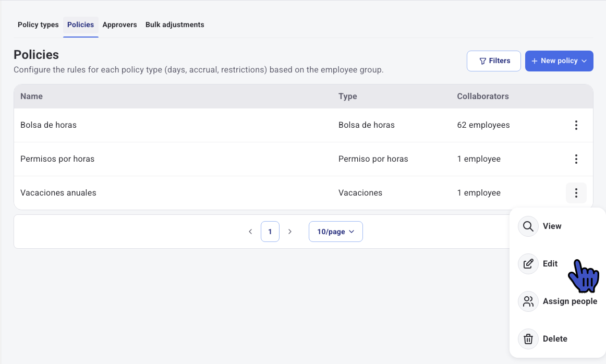
Task: Open actions menu for Permisos por horas row
Action: [576, 159]
